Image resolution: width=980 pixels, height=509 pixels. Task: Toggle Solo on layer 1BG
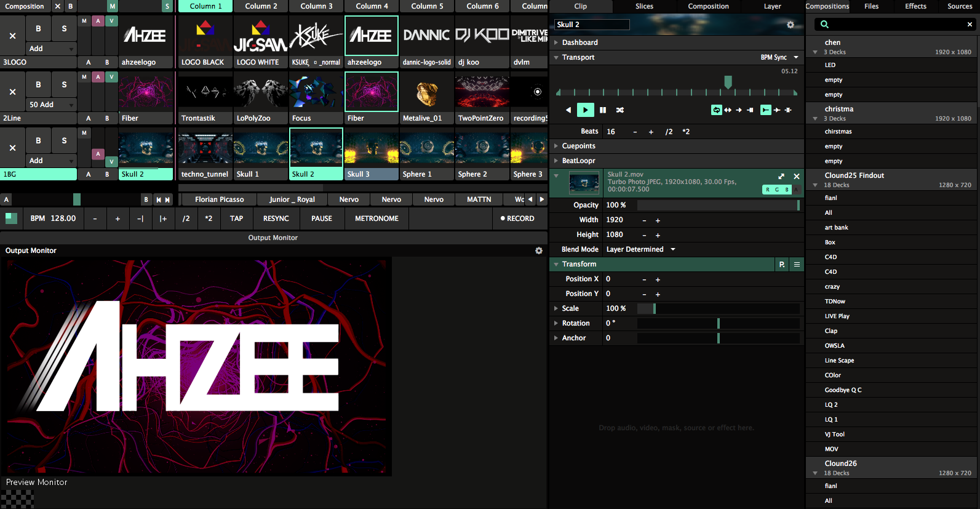point(64,140)
